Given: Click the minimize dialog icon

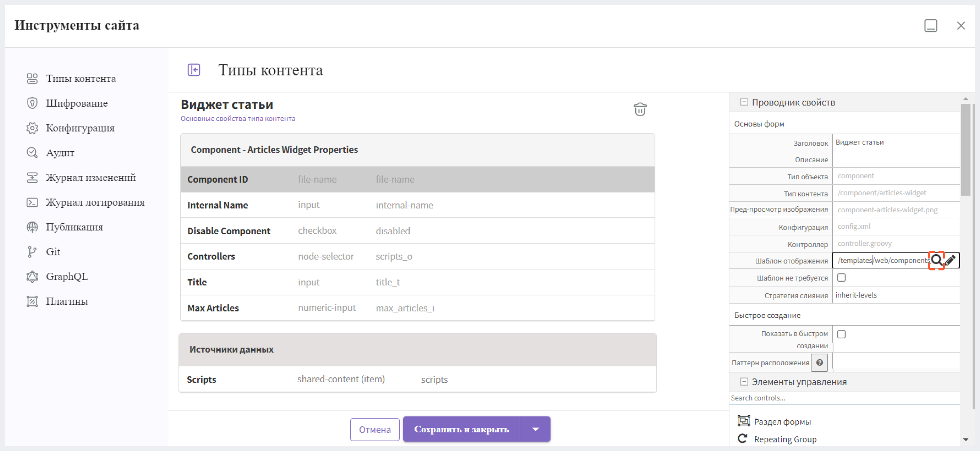Looking at the screenshot, I should point(931,26).
